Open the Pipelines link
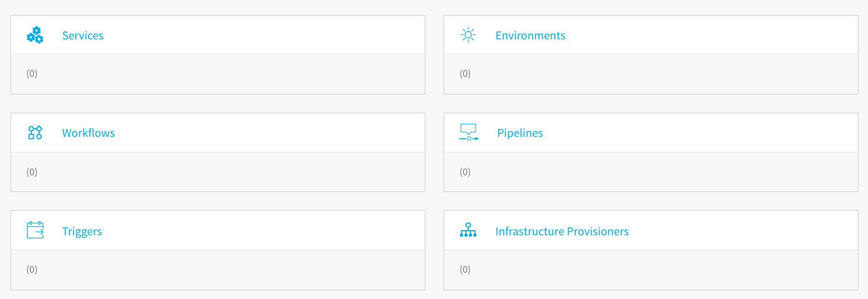Screen dimensions: 868x299 (520, 133)
